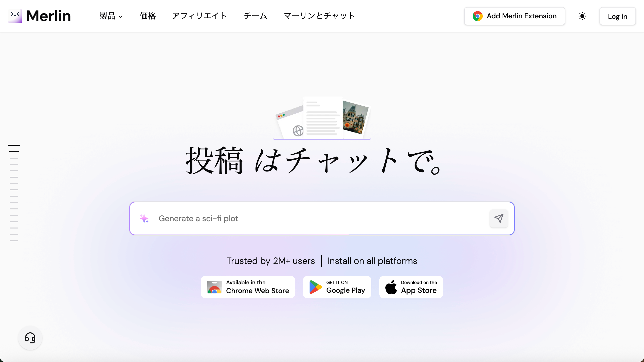Toggle the light/dark theme sun icon

pos(582,16)
